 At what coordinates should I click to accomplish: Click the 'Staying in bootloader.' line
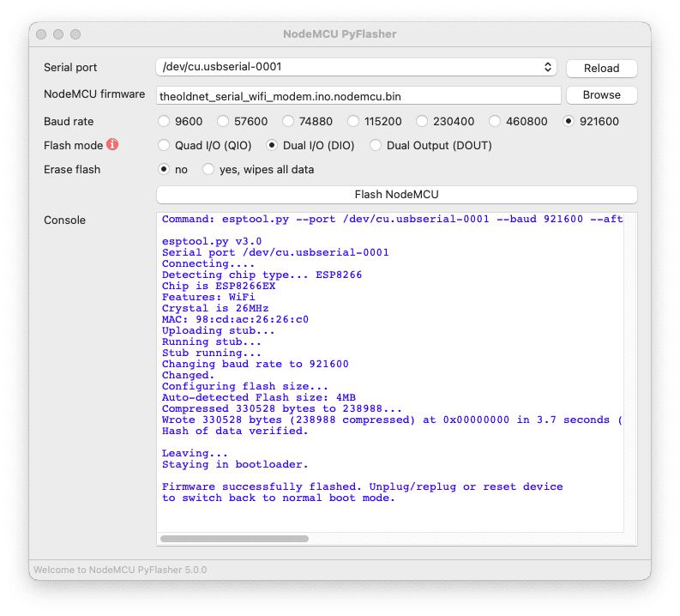click(x=235, y=464)
